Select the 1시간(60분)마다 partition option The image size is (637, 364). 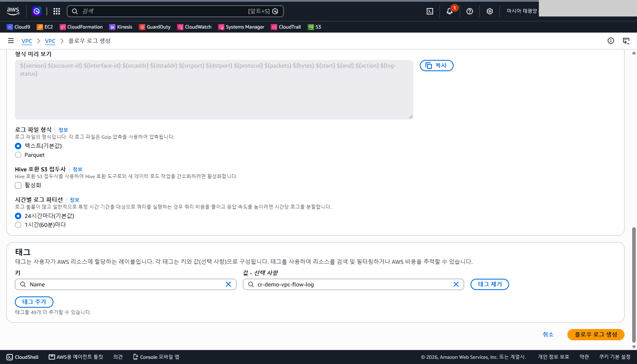[x=18, y=225]
